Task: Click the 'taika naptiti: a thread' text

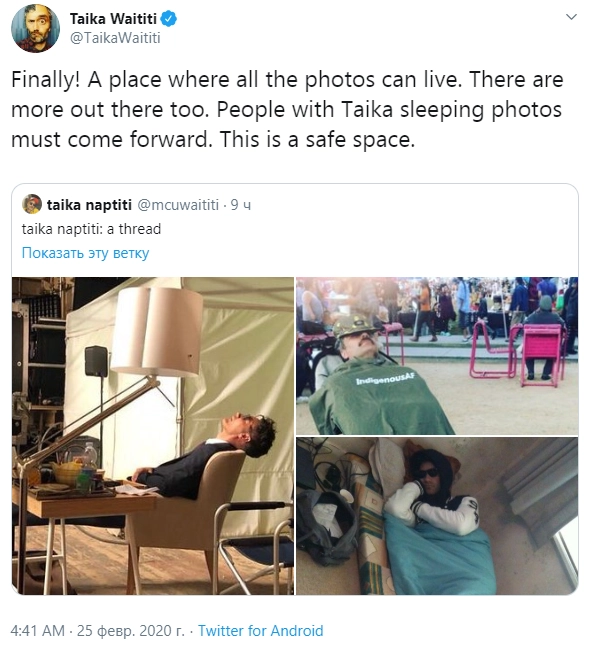Action: coord(91,229)
